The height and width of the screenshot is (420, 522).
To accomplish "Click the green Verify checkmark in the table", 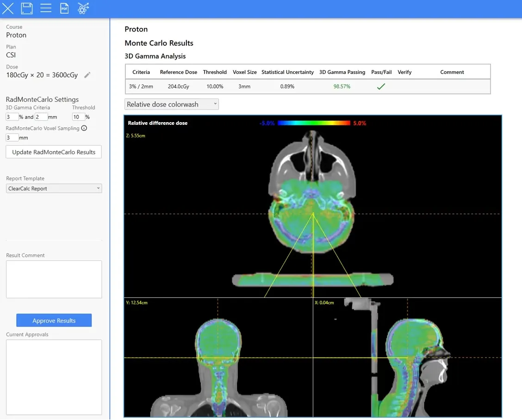I will click(x=380, y=86).
